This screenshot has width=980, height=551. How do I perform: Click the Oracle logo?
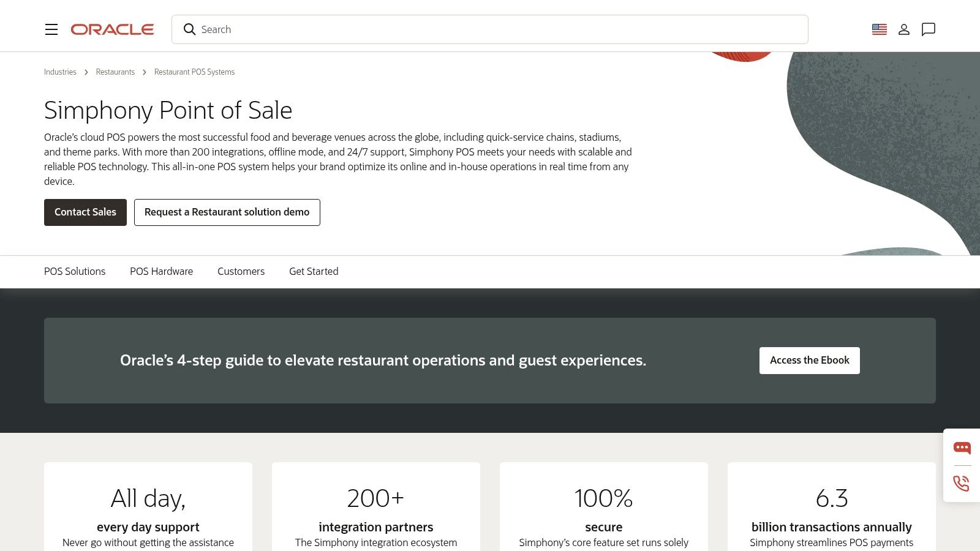tap(112, 29)
